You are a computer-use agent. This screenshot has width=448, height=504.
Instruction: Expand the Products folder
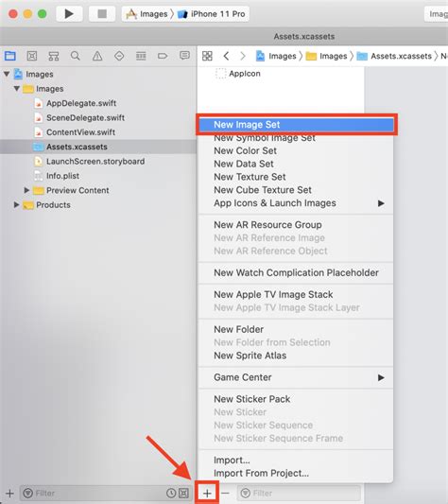point(16,205)
